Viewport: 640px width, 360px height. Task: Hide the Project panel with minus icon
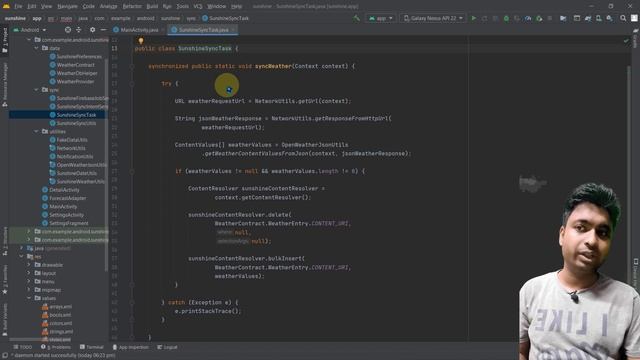click(x=103, y=30)
